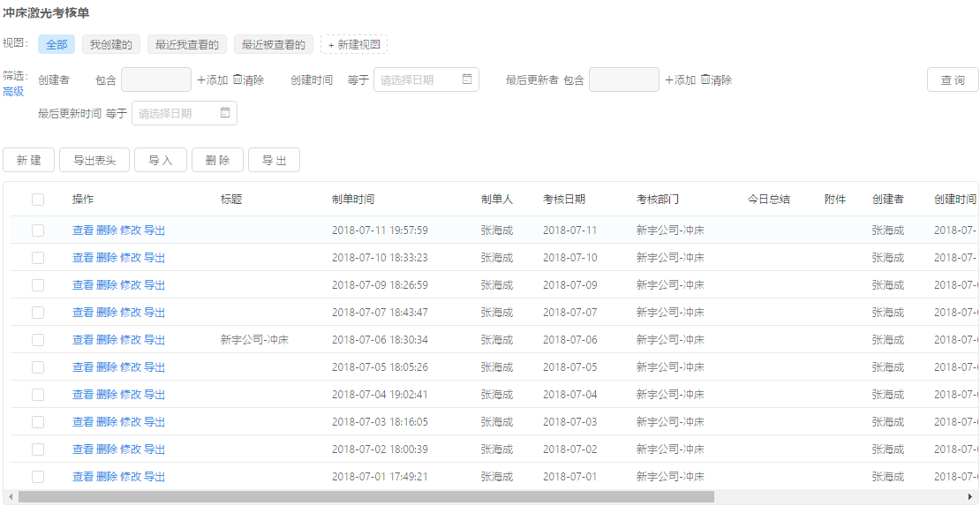
Task: Open the 最后更新时间 date picker field
Action: tap(177, 113)
